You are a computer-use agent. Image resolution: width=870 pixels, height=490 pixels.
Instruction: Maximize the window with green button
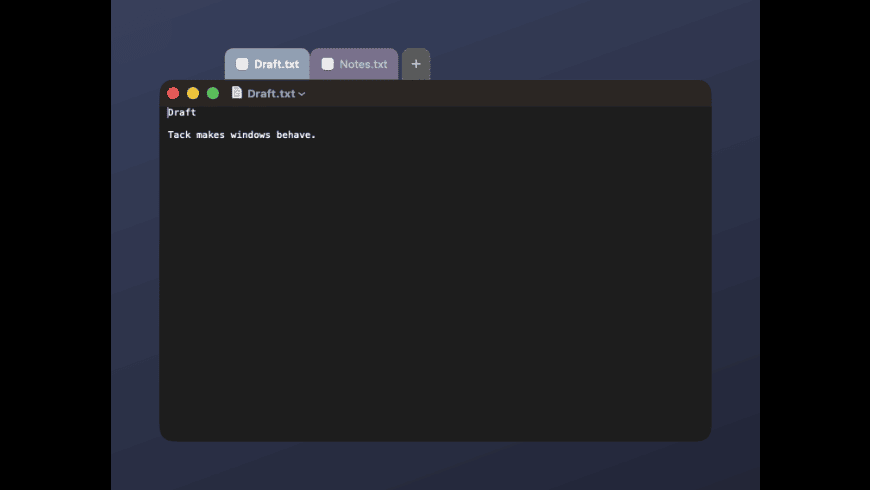coord(213,93)
